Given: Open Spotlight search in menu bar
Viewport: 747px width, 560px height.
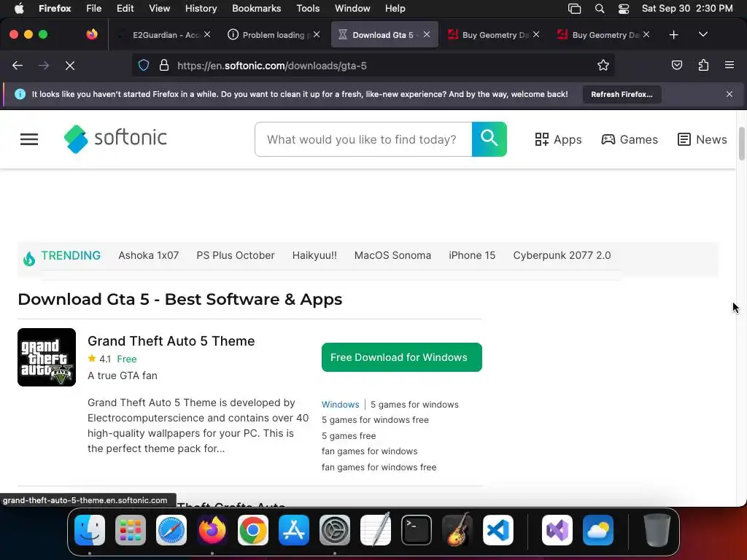Looking at the screenshot, I should [x=600, y=8].
